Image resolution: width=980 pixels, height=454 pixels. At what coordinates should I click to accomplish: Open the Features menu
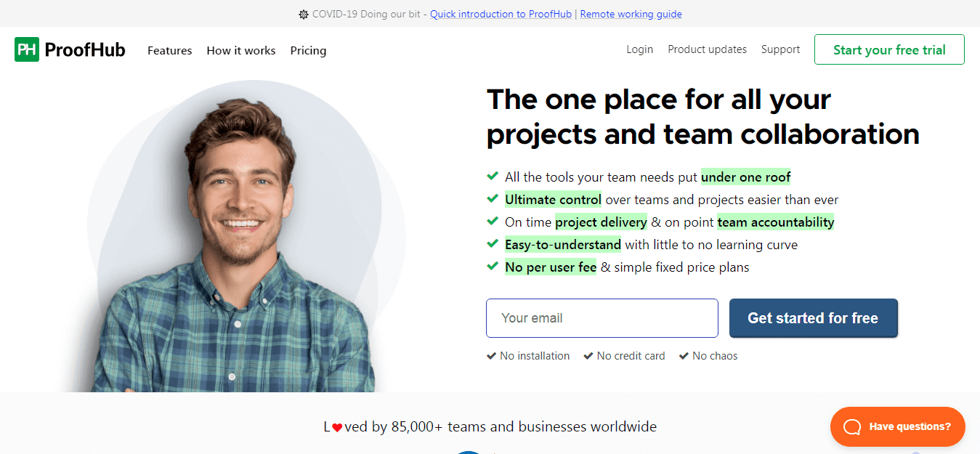coord(169,50)
